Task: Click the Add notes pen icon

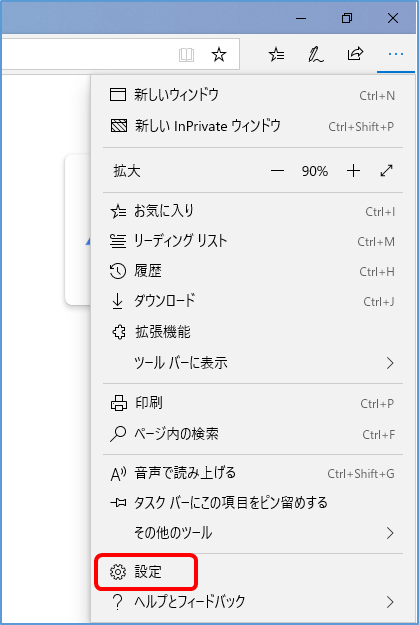Action: (316, 54)
